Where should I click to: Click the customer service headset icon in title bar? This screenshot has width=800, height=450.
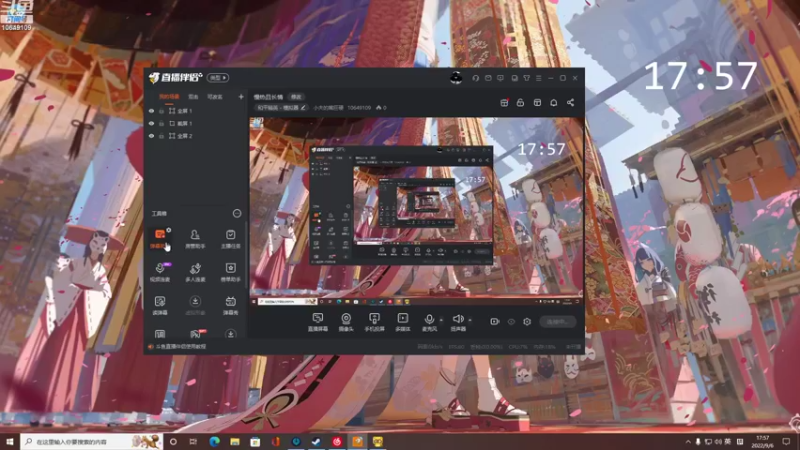click(476, 78)
